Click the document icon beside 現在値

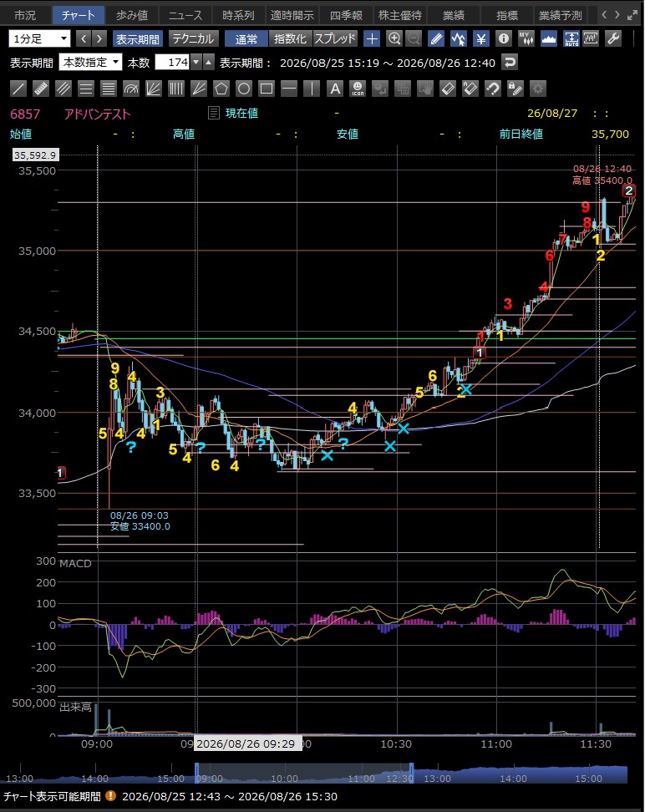[x=213, y=113]
